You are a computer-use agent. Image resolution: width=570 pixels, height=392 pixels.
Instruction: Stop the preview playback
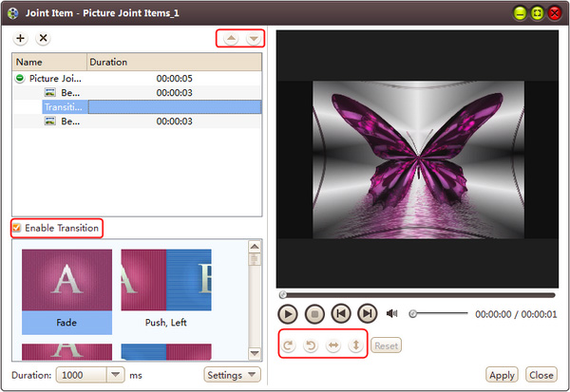tap(314, 314)
